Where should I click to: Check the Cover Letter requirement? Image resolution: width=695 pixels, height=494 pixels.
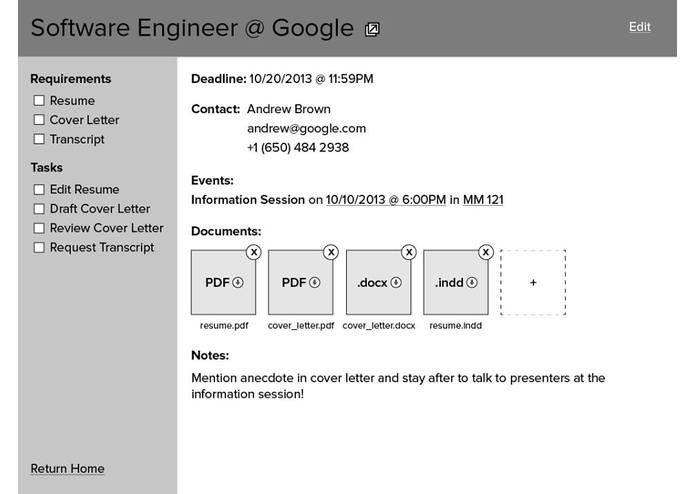point(39,120)
